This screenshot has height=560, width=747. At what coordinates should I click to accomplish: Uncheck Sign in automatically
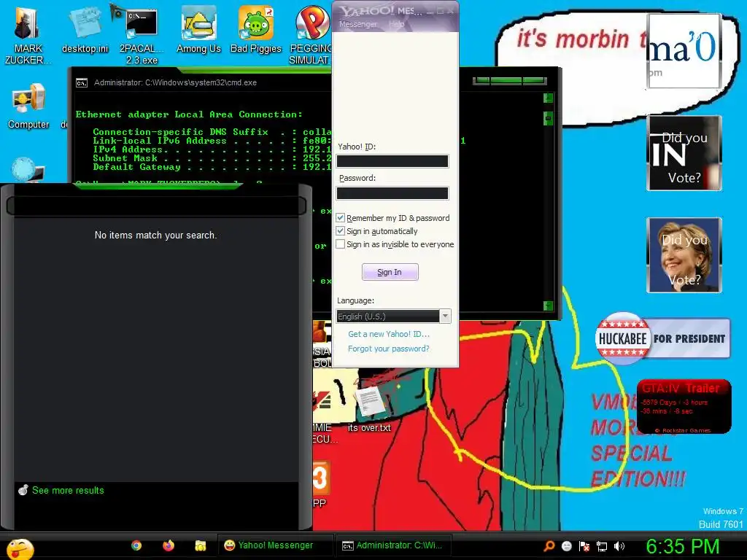click(340, 231)
